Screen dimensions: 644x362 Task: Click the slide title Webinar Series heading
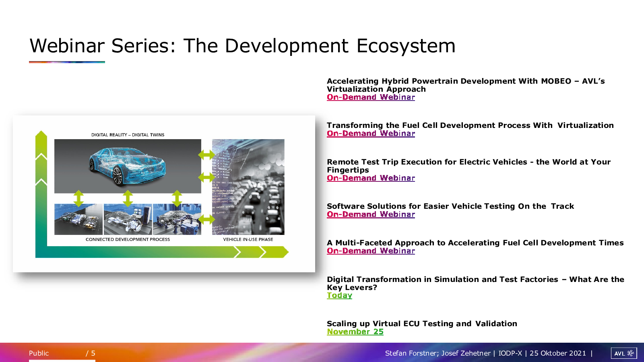click(x=242, y=46)
